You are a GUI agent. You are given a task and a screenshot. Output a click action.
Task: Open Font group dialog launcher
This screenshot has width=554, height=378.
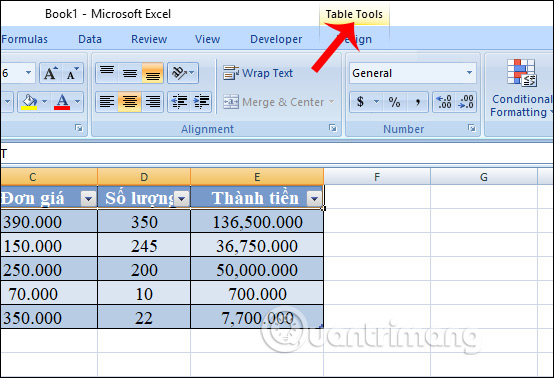click(x=79, y=128)
